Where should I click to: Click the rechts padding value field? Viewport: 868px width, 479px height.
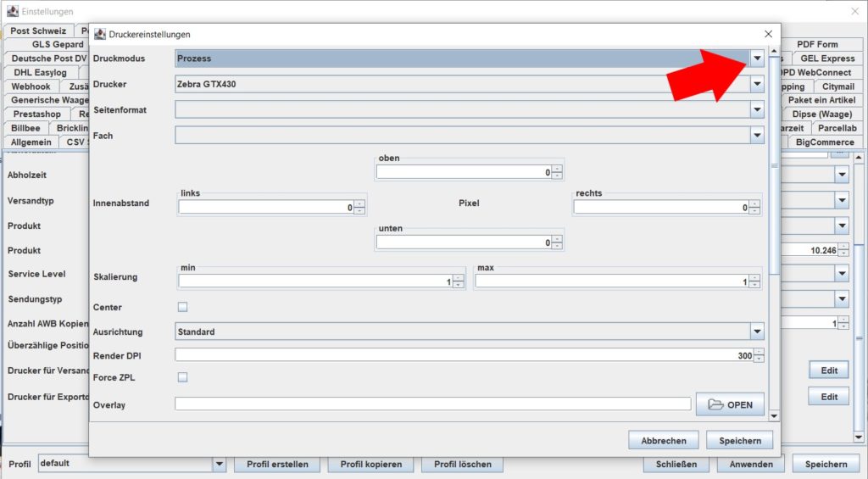coord(661,207)
